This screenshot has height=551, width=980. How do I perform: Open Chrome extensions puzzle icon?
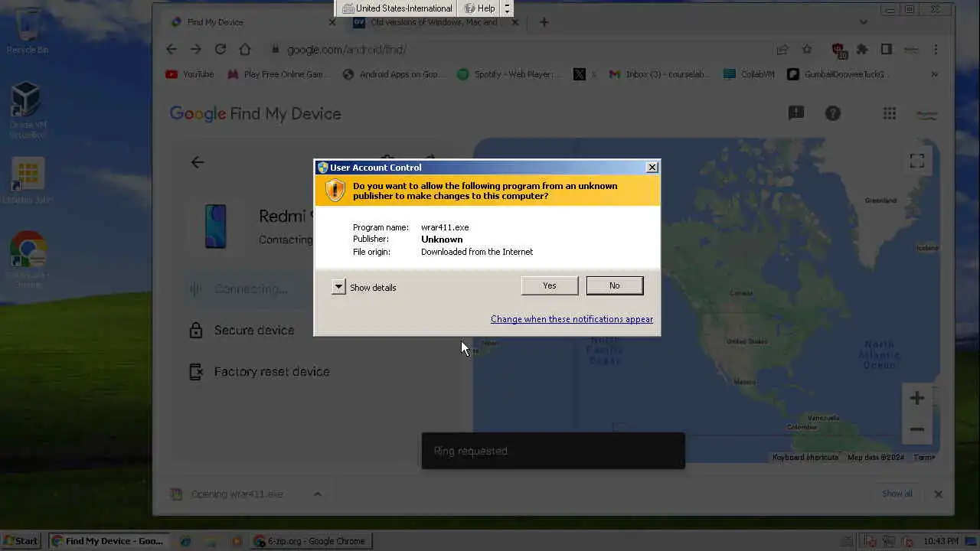(x=862, y=49)
